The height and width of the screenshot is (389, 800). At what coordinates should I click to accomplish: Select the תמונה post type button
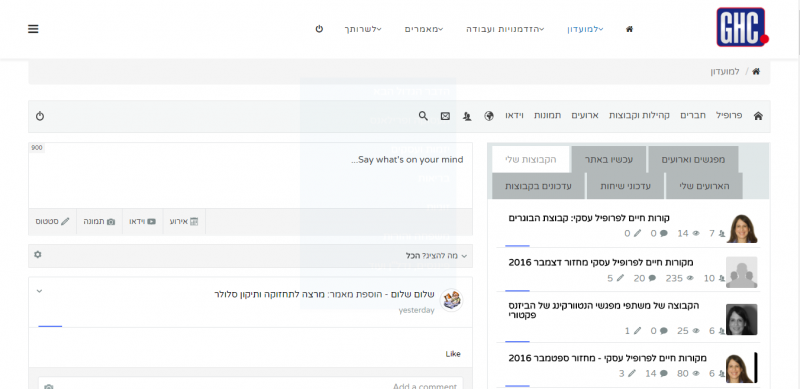pyautogui.click(x=99, y=222)
